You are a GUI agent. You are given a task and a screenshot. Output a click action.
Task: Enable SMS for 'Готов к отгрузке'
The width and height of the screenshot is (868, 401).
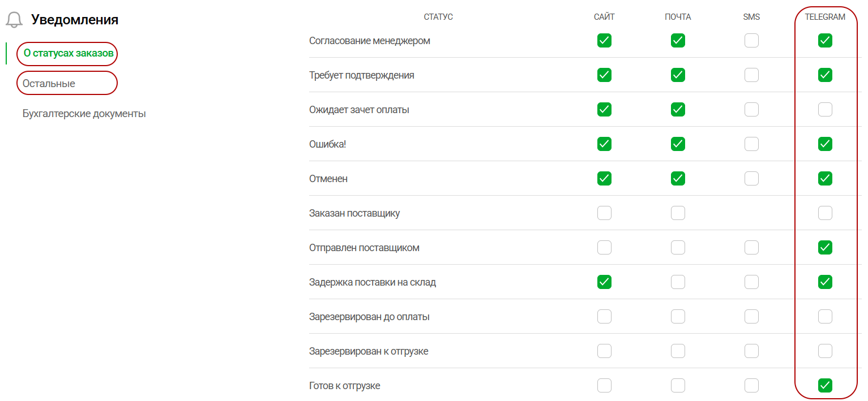[x=751, y=386]
